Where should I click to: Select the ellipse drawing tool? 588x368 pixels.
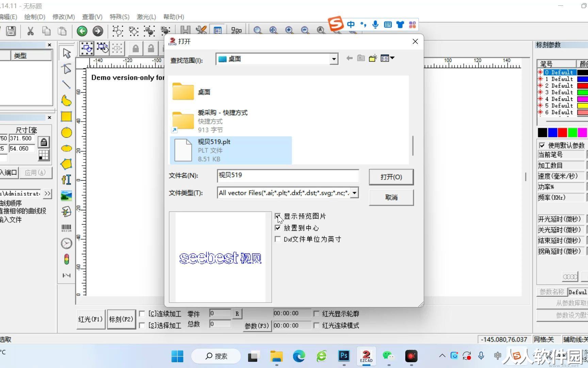click(66, 148)
